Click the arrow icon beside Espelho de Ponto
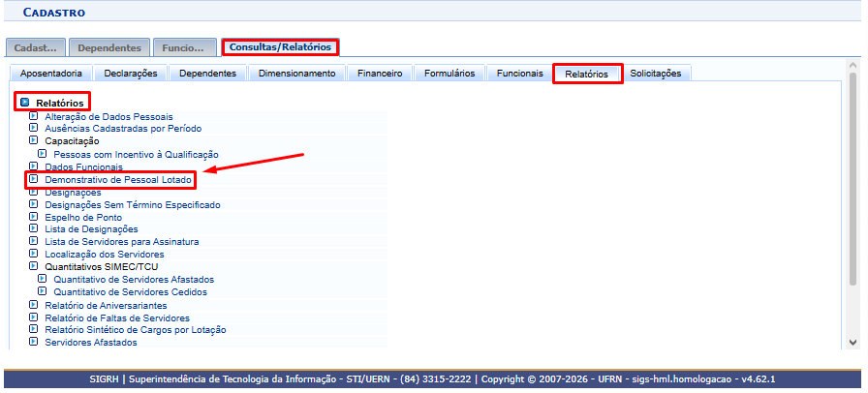The width and height of the screenshot is (868, 393). point(33,217)
